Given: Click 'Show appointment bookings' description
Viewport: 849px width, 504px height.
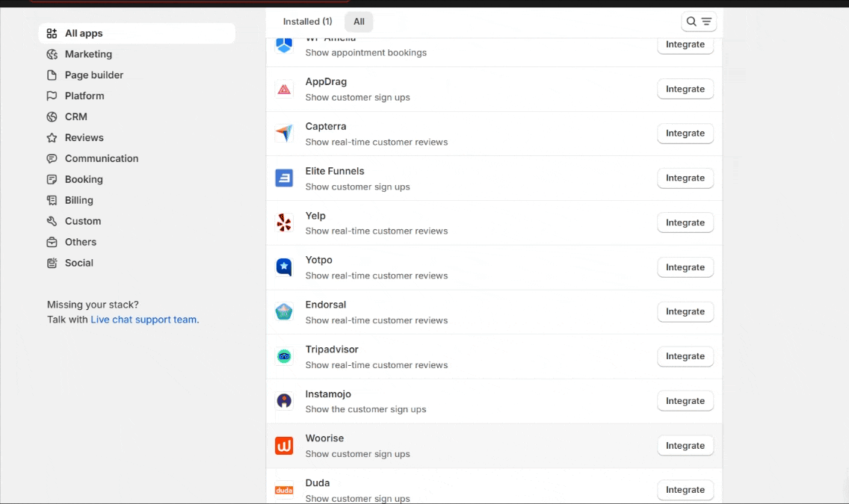Looking at the screenshot, I should point(366,52).
